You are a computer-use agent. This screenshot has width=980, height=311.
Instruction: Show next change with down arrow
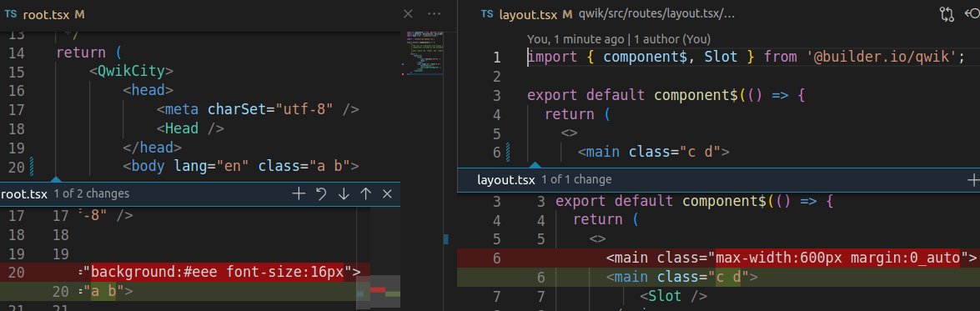[343, 194]
